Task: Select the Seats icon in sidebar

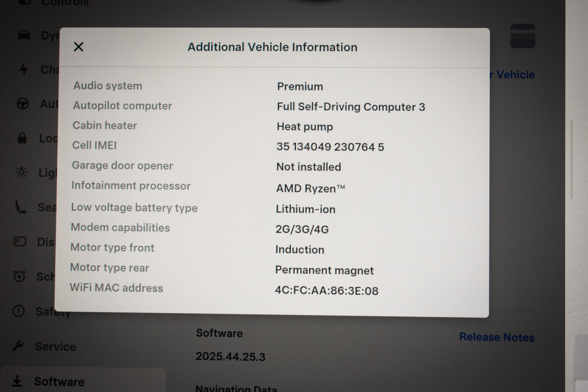Action: click(21, 207)
